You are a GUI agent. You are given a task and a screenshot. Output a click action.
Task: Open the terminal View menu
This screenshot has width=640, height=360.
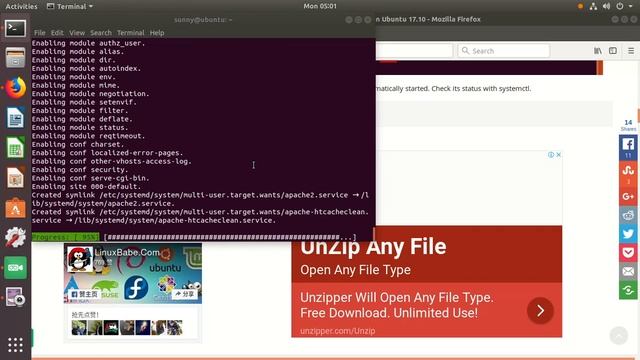tap(77, 33)
